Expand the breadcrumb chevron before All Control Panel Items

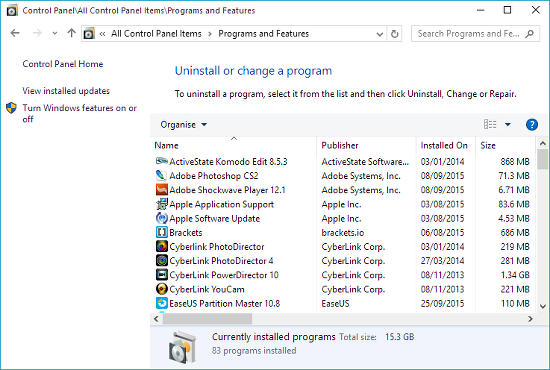[102, 34]
